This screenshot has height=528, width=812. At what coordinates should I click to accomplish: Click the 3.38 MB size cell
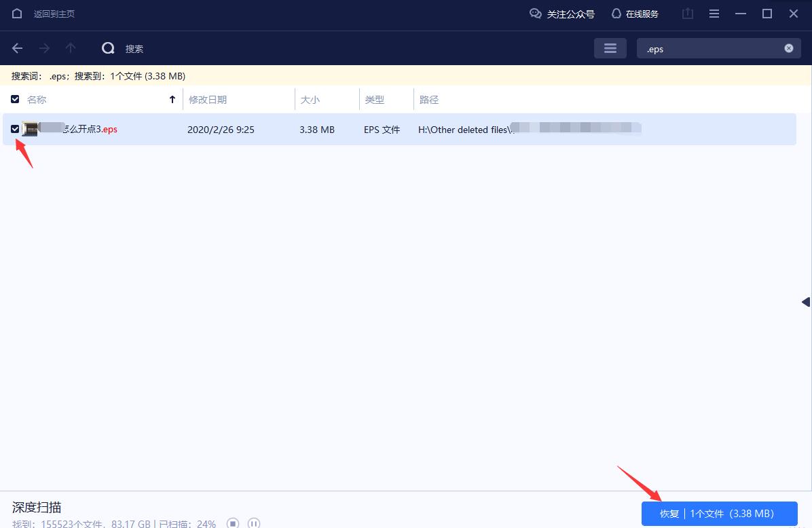tap(317, 130)
